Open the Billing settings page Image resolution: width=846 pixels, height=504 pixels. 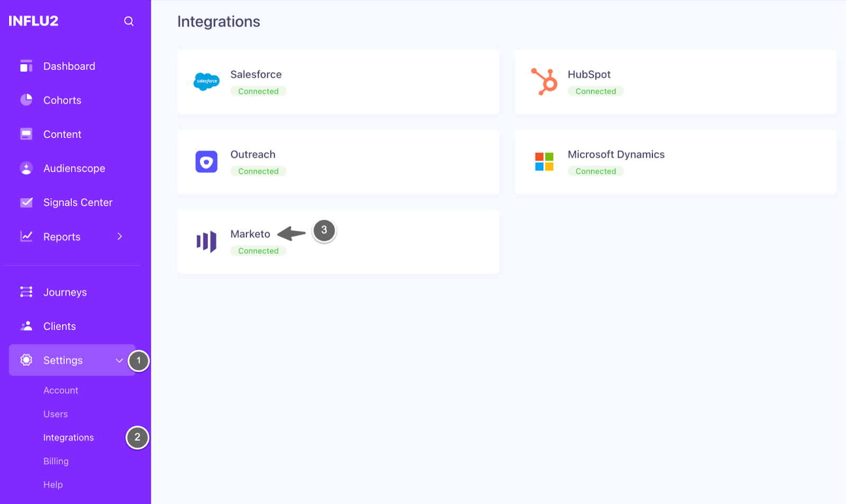click(56, 461)
